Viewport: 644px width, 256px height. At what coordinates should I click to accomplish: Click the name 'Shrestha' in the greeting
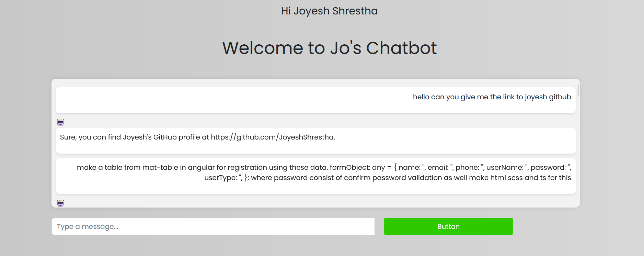click(355, 11)
